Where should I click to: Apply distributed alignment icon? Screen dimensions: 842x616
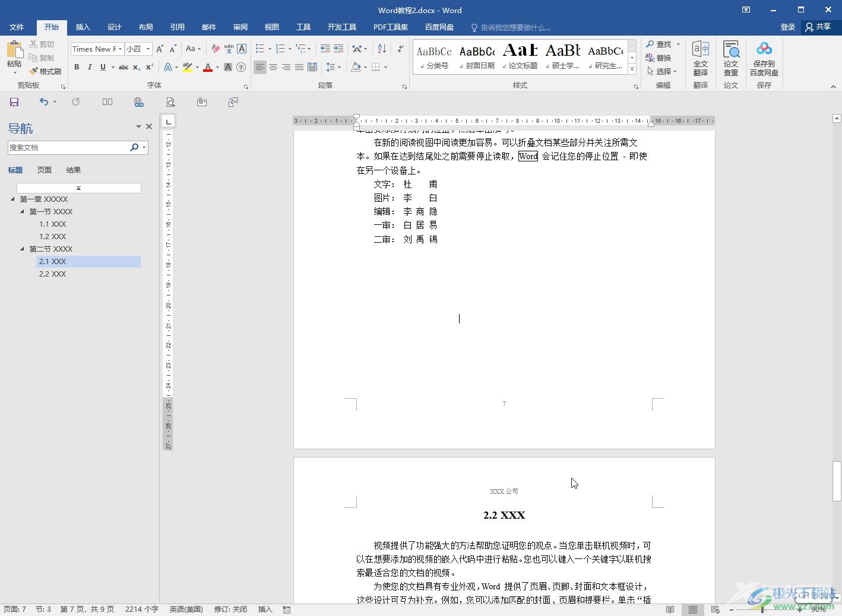click(x=312, y=67)
